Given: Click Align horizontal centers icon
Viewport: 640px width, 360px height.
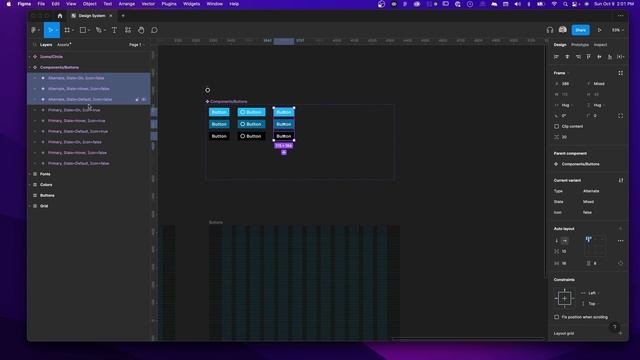Looking at the screenshot, I should [x=567, y=57].
